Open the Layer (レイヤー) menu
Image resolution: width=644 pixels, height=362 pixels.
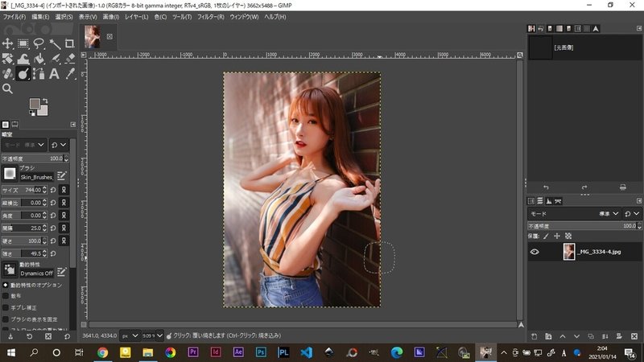(136, 17)
